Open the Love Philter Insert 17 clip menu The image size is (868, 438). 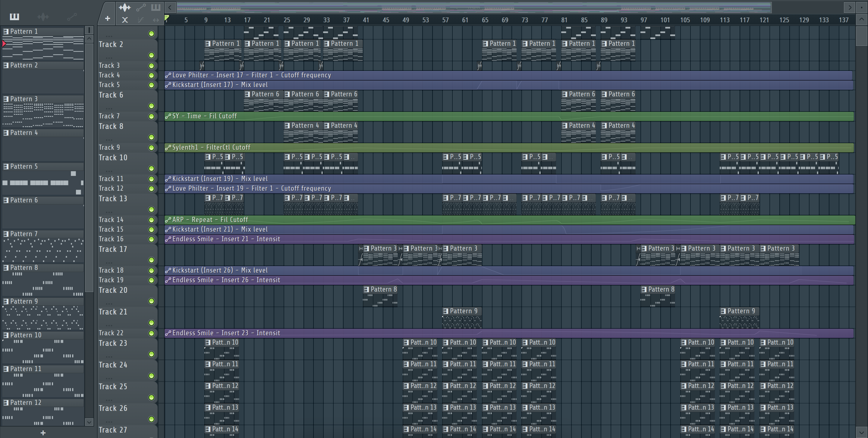(x=168, y=75)
